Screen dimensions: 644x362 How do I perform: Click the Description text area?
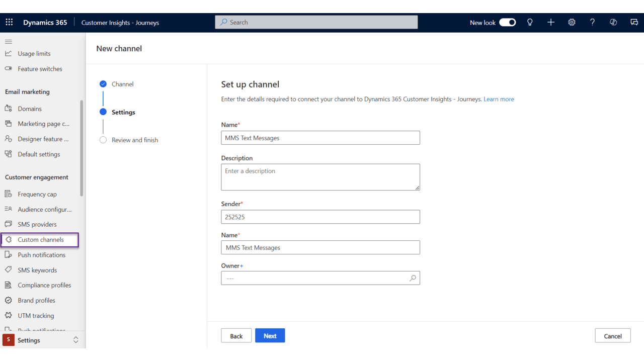pyautogui.click(x=320, y=177)
